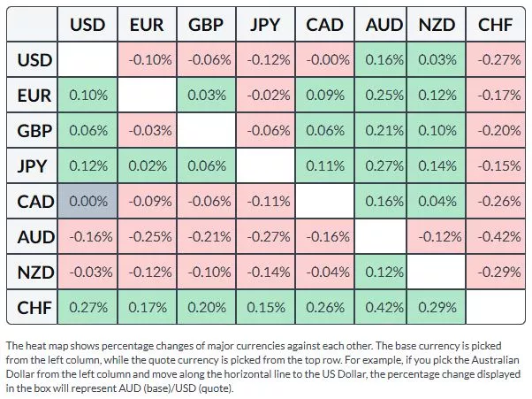Select the GBP row label
This screenshot has height=399, width=532.
[34, 131]
